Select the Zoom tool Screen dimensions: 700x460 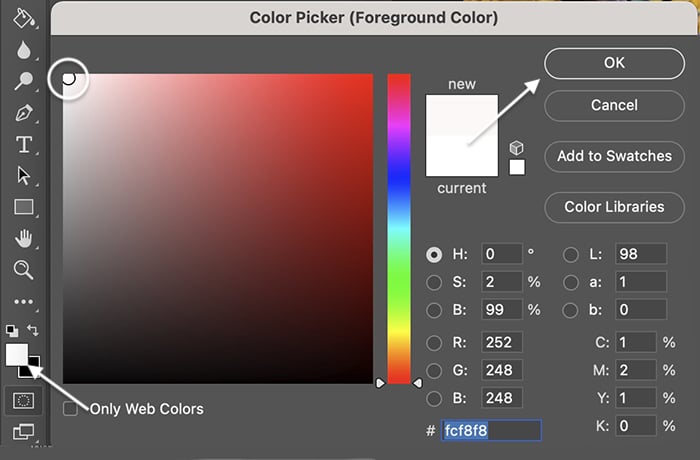tap(23, 270)
